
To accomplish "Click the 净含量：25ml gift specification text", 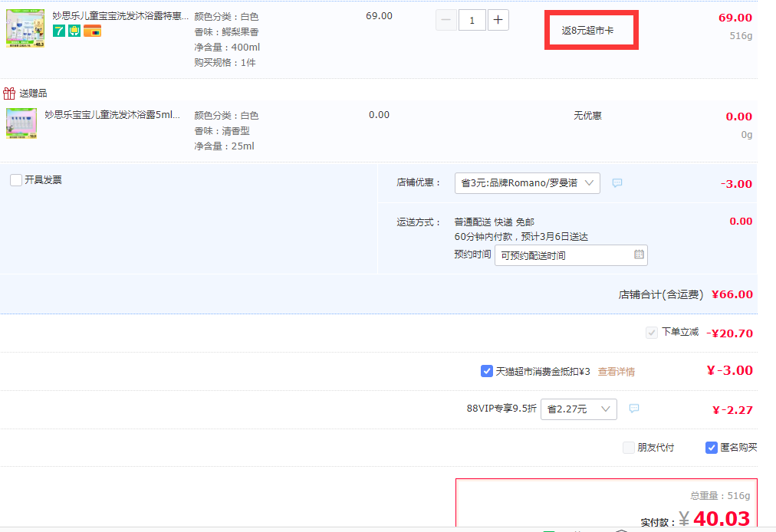I will [x=224, y=146].
